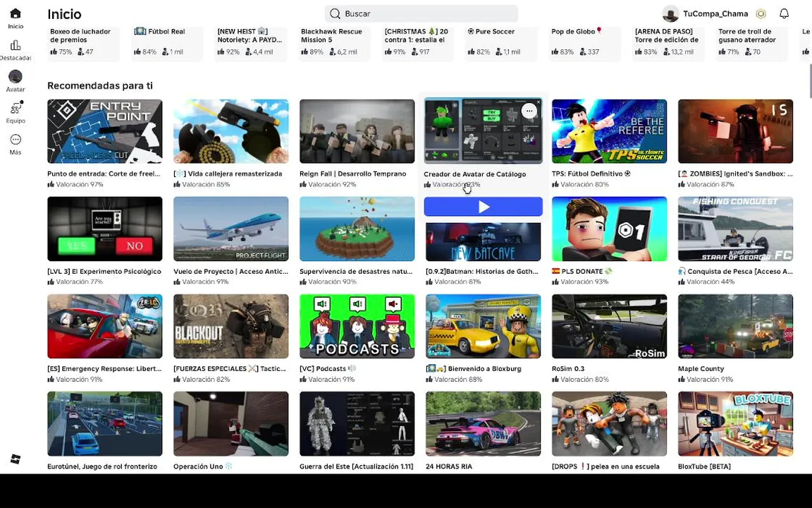Open the Robux currency icon
This screenshot has height=508, width=812.
click(761, 14)
